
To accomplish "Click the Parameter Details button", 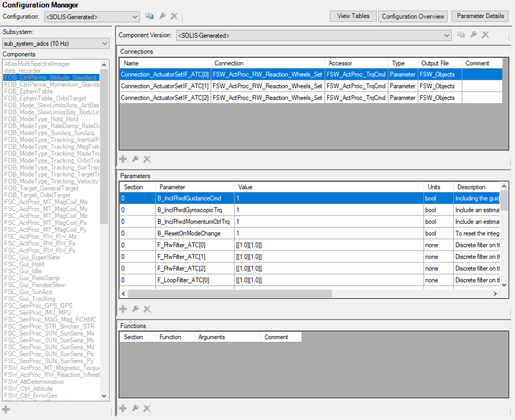I will (480, 16).
